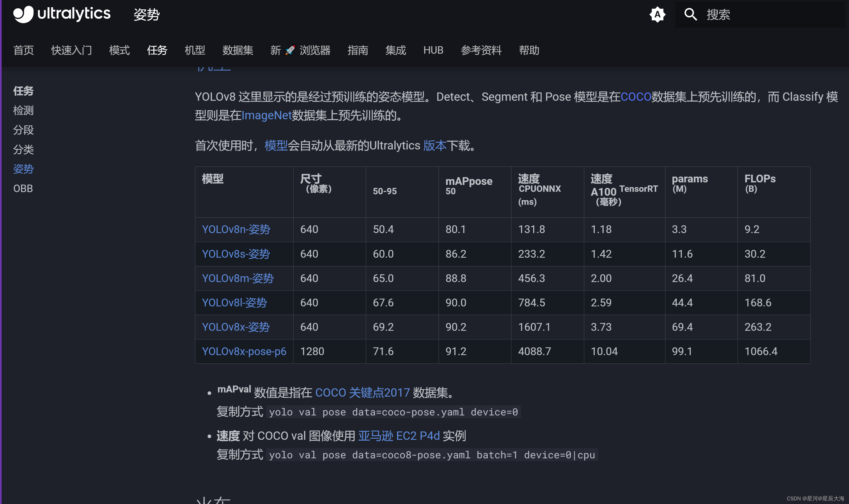Viewport: 849px width, 504px height.
Task: Click the YOLOv8n-姿势 model link
Action: [236, 229]
